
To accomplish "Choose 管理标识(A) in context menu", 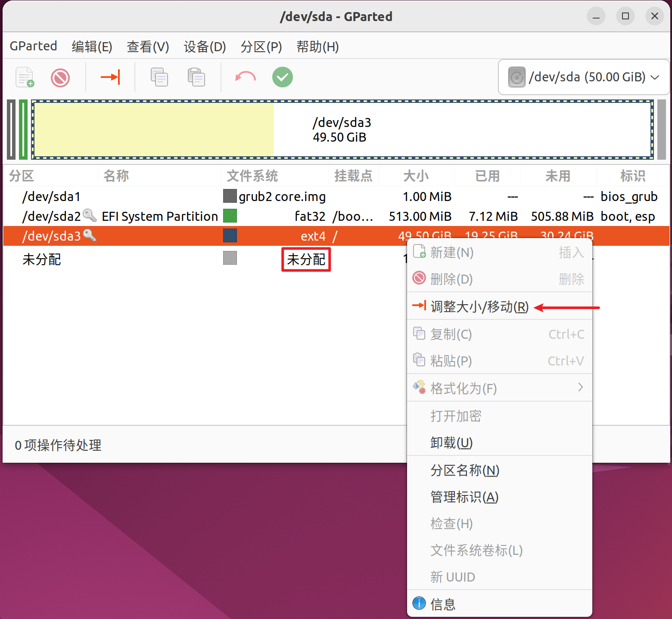I will [x=500, y=497].
